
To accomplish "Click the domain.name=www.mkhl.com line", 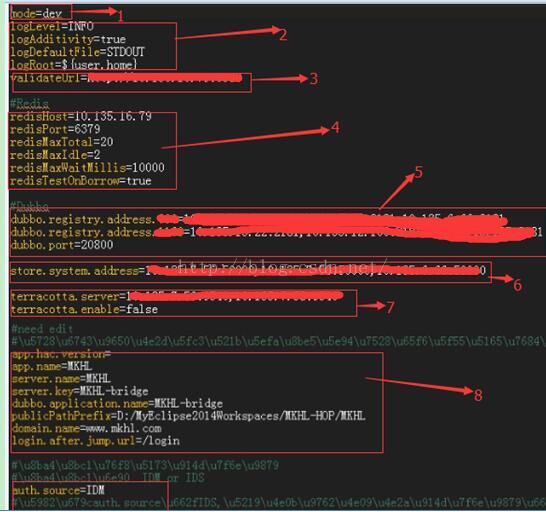I will click(x=87, y=428).
